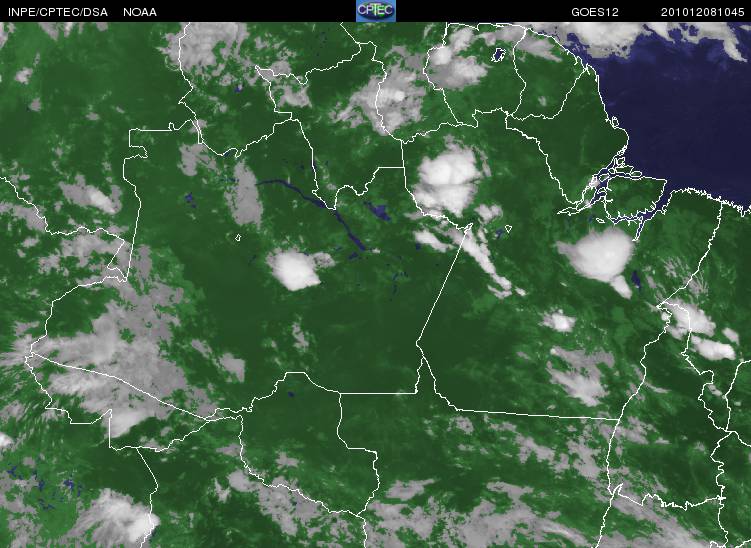Select the 201012081045 timestamp text
751x548 pixels.
tap(703, 12)
